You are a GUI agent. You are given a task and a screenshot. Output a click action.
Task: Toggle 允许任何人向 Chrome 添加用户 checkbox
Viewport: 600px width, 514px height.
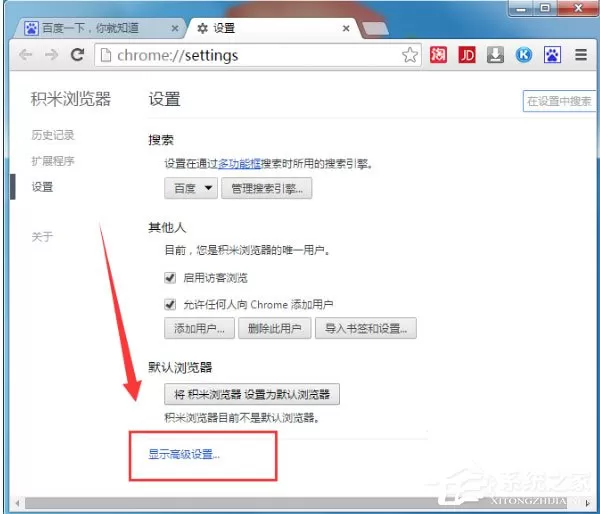(170, 305)
